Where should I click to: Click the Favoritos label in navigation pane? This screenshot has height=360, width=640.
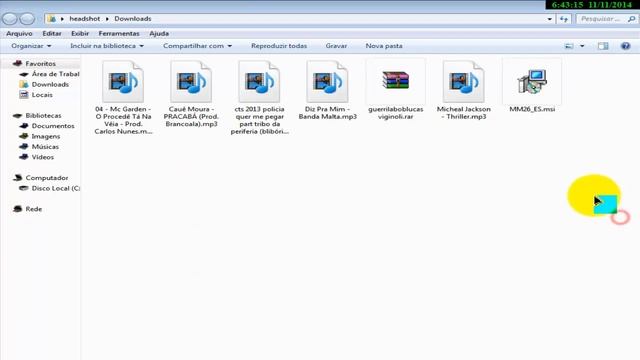40,64
